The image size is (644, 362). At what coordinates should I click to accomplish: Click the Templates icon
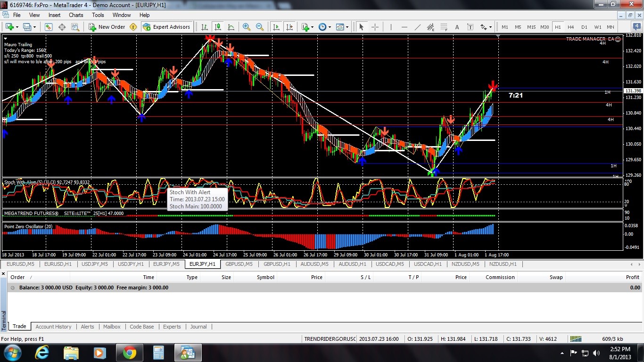click(340, 27)
